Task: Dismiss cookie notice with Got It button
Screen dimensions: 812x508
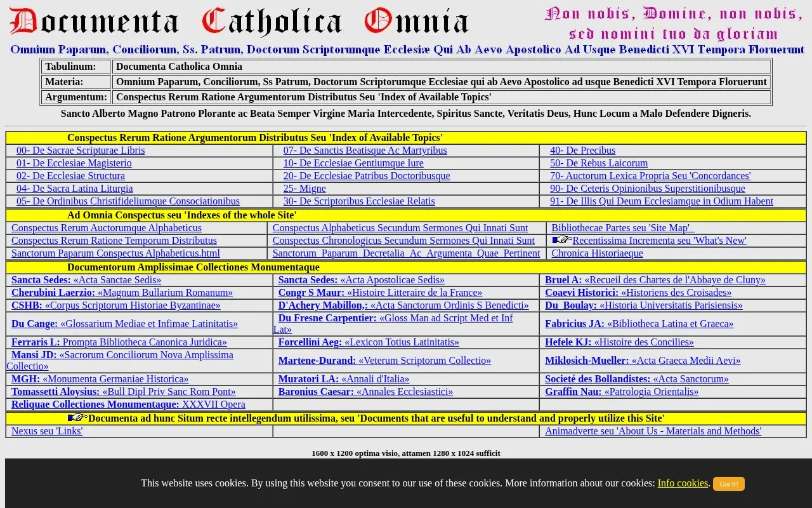Action: pos(728,484)
